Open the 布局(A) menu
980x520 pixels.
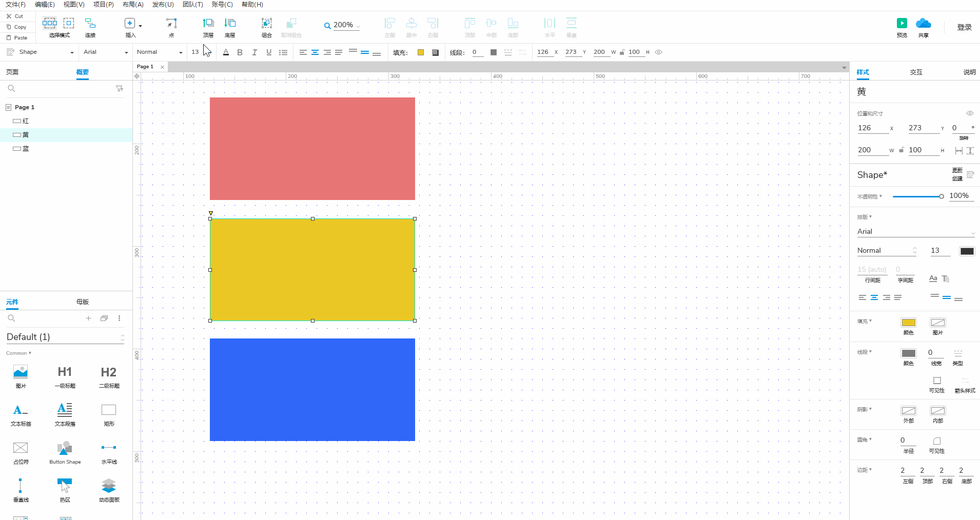133,5
